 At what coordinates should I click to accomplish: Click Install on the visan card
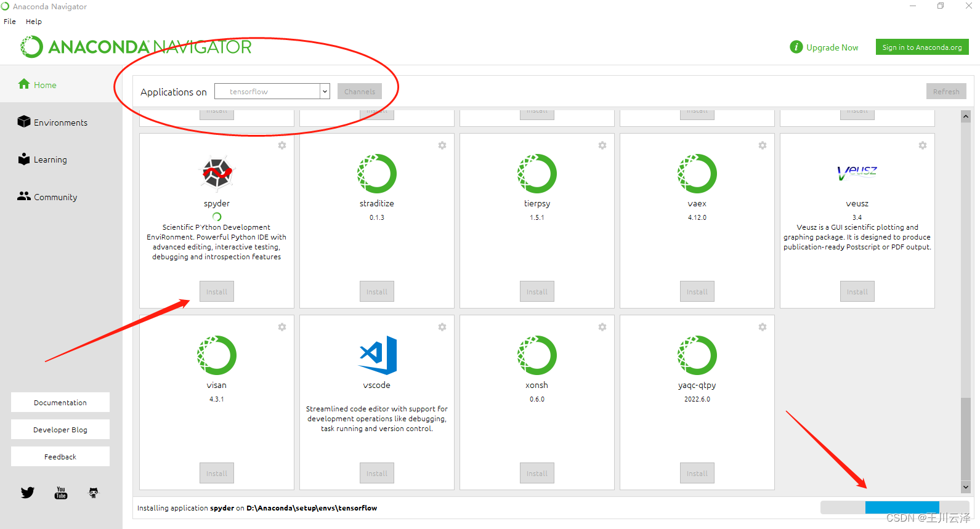[217, 473]
